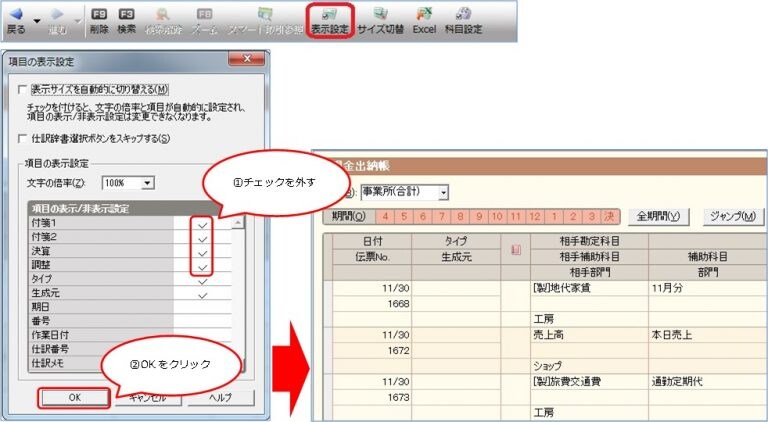Click the Excel export icon

click(x=425, y=15)
